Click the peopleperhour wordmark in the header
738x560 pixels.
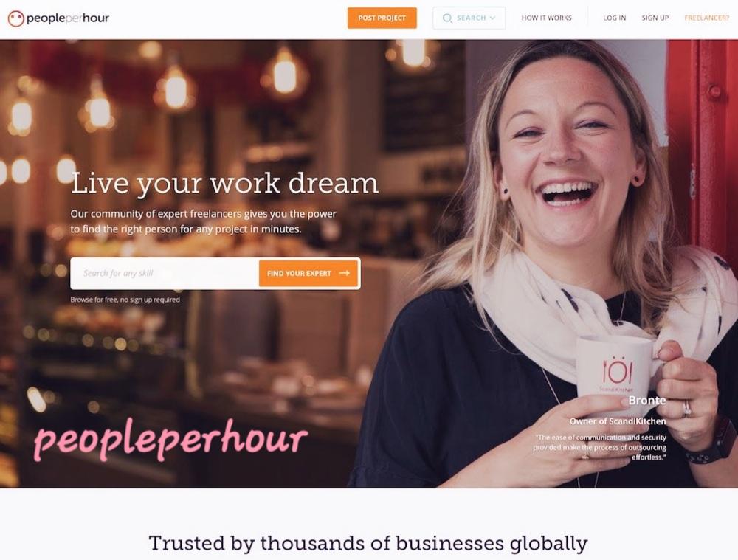pos(67,18)
